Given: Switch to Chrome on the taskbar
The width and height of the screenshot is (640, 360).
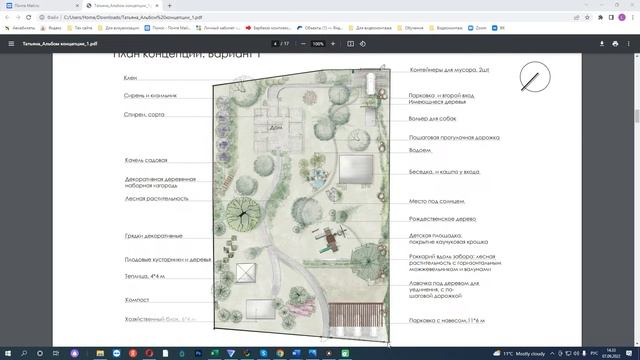Looking at the screenshot, I should point(280,353).
